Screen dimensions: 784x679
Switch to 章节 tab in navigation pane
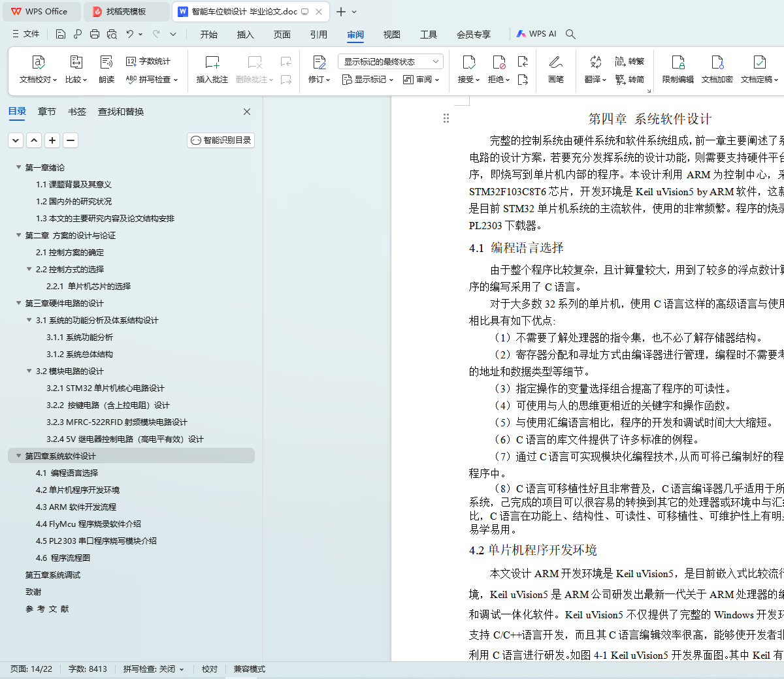[47, 112]
